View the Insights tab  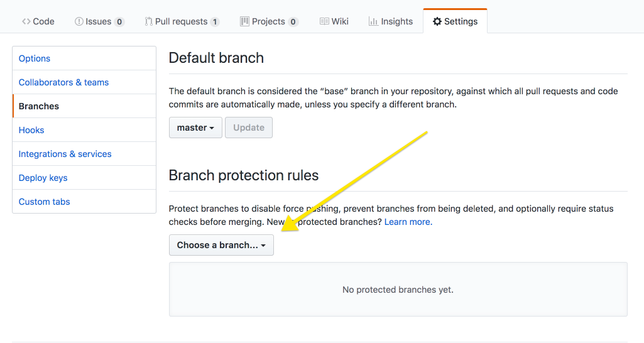[391, 21]
